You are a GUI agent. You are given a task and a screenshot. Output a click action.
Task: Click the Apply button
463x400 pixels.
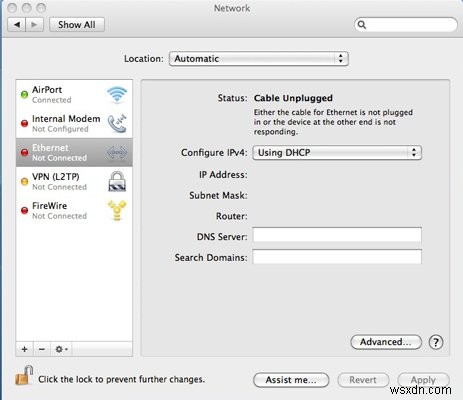click(x=423, y=380)
